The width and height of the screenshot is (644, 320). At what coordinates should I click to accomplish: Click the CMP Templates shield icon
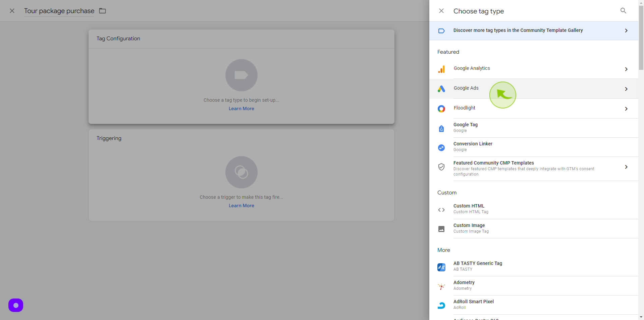coord(441,167)
